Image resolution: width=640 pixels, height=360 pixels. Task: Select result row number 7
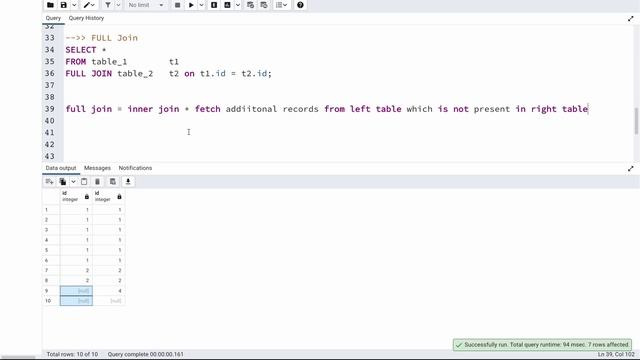[51, 270]
